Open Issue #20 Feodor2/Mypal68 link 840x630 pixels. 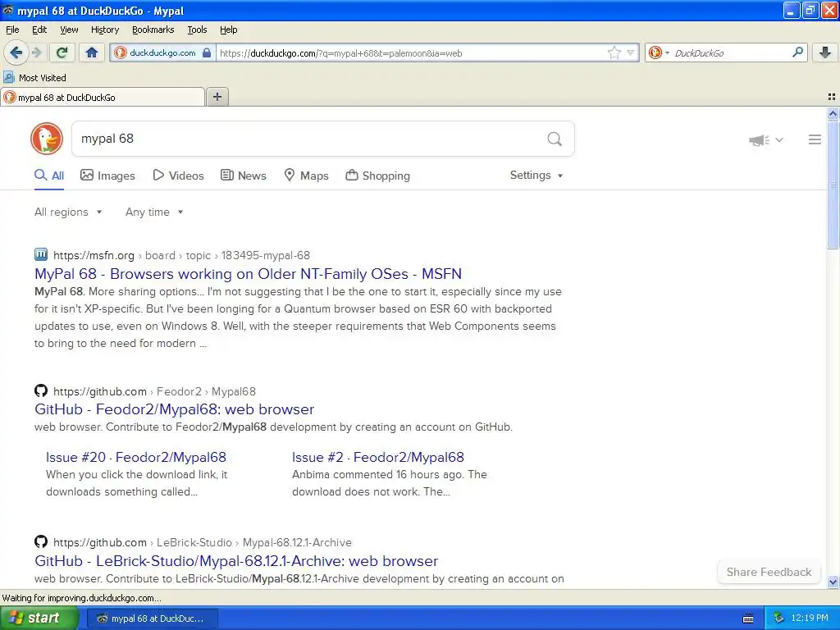pos(136,457)
